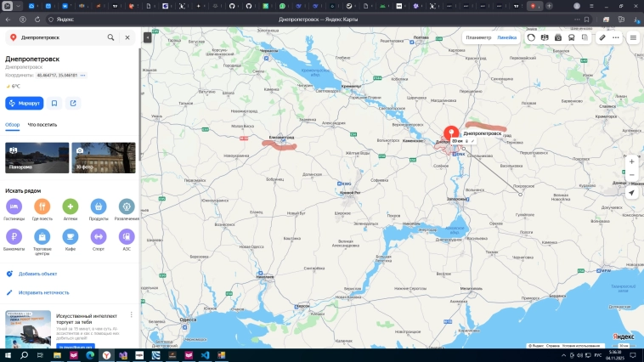This screenshot has height=362, width=644.
Task: Open the map layers icon
Action: [x=585, y=37]
